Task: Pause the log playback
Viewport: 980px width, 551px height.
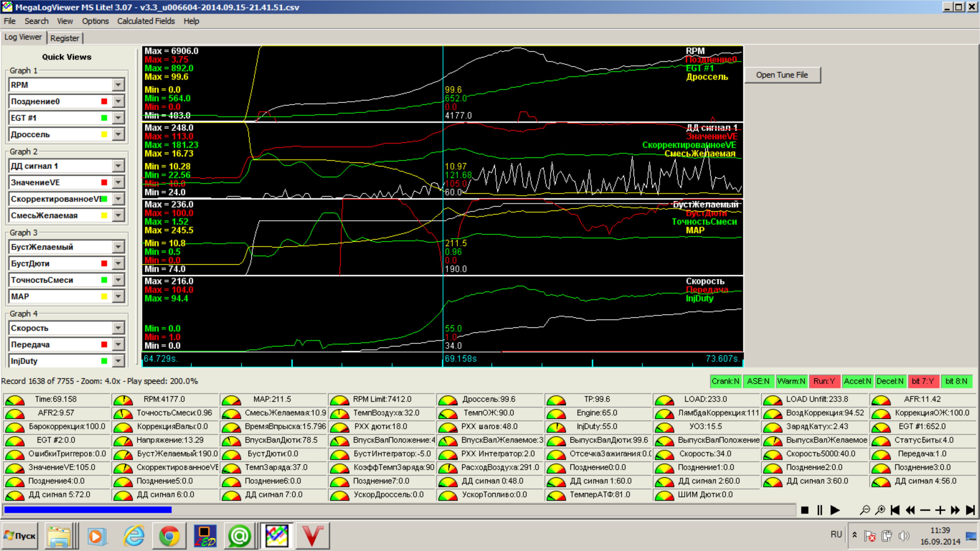Action: (x=819, y=510)
